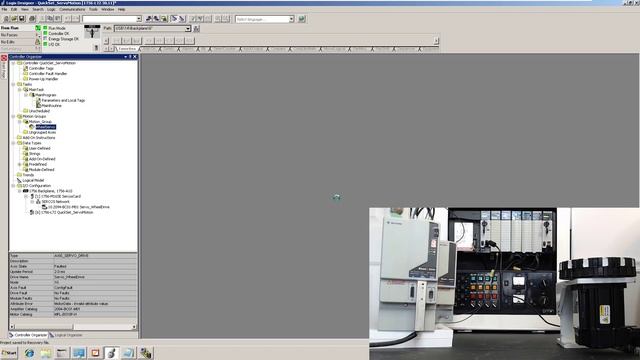Screen dimensions: 640x360
Task: Select the Servo_WheelDrive drive module
Action: point(78,207)
